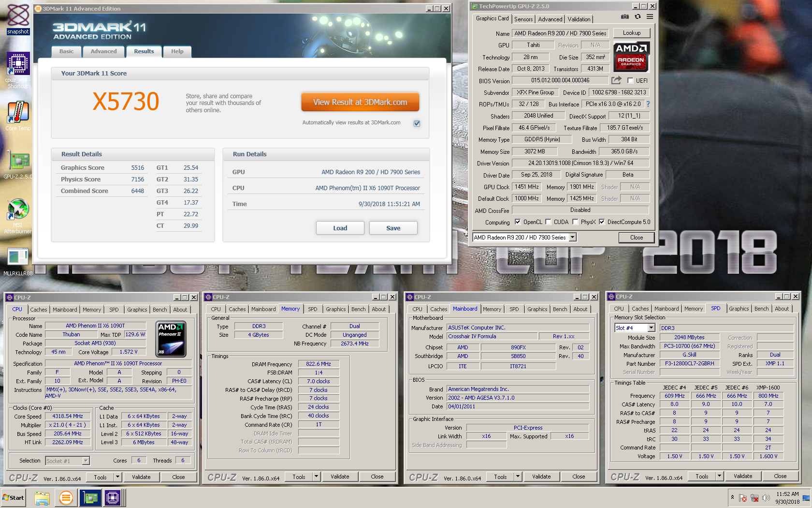This screenshot has height=508, width=812.
Task: Click Validate in CPU-Z Memory window
Action: click(340, 477)
